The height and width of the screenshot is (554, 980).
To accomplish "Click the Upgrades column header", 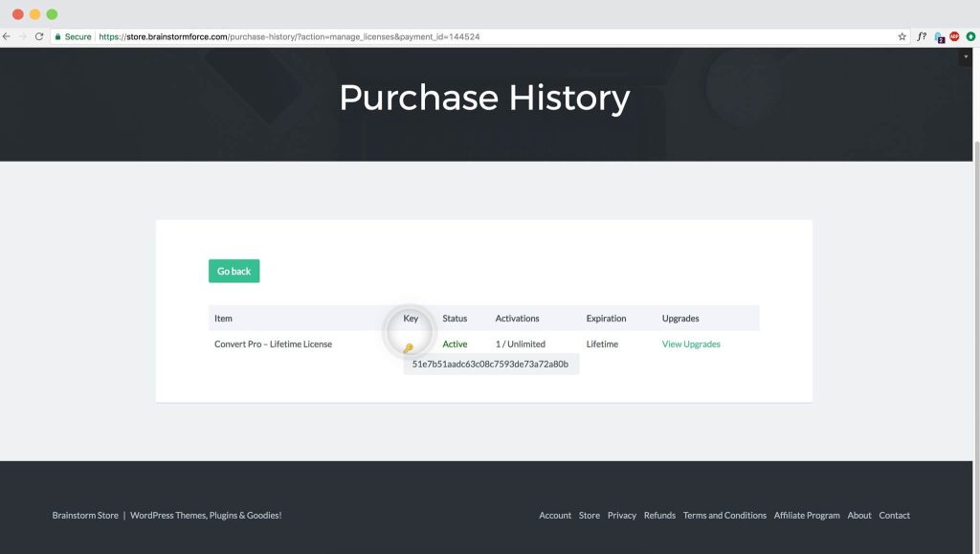I will coord(680,319).
